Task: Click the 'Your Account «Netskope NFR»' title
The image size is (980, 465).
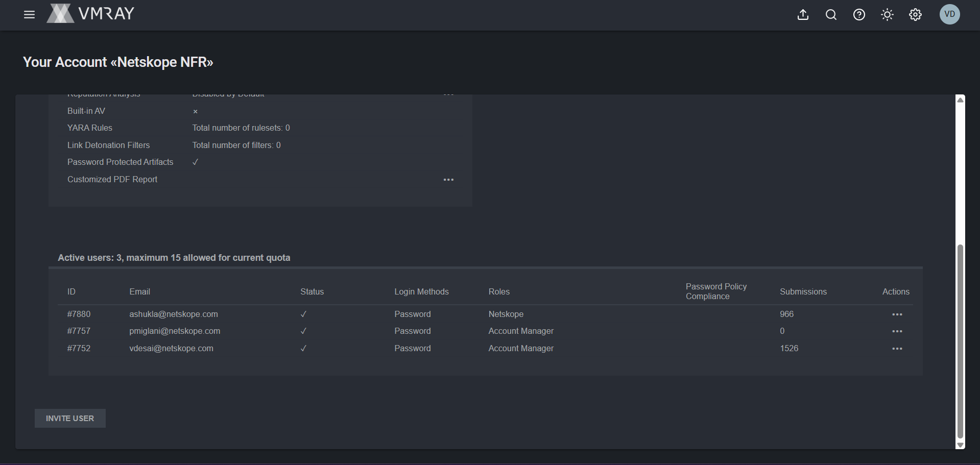Action: (118, 62)
